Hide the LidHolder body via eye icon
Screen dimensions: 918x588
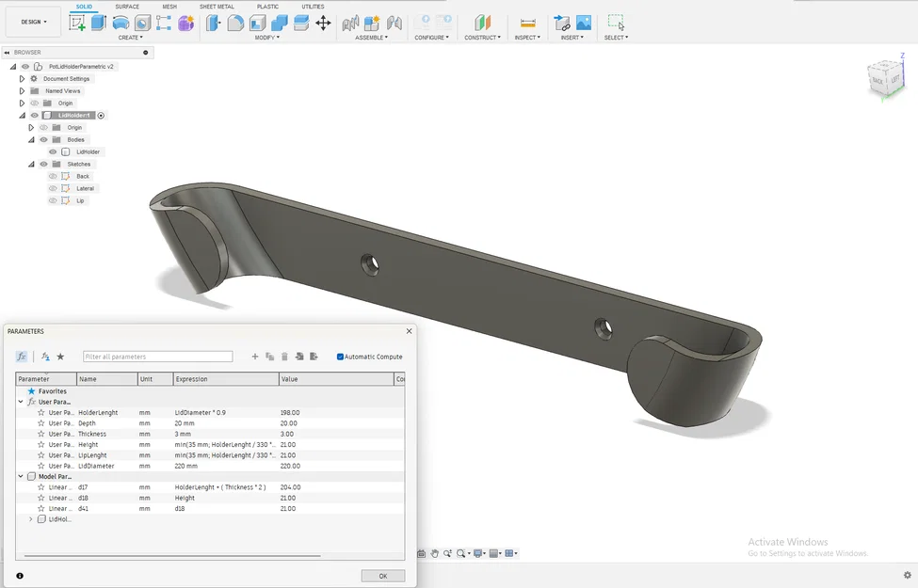(52, 151)
